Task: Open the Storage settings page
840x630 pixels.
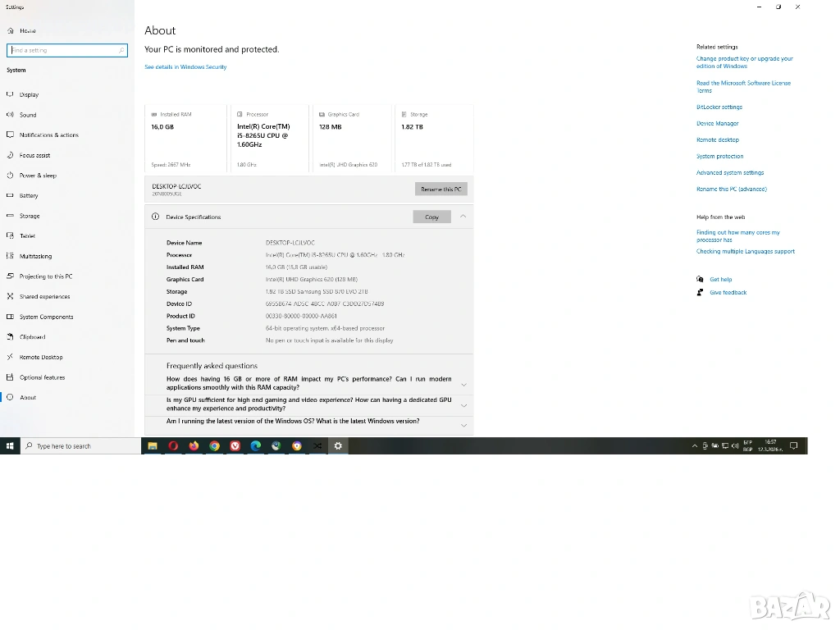Action: [30, 216]
